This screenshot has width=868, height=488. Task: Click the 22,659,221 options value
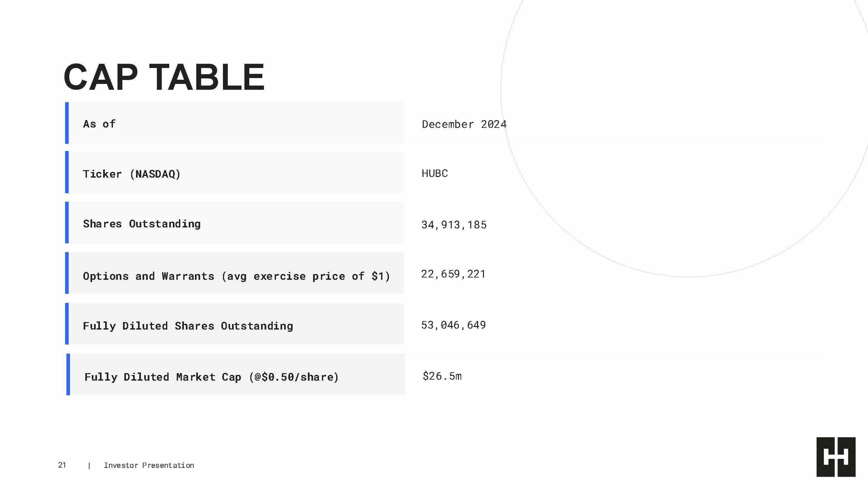coord(453,274)
